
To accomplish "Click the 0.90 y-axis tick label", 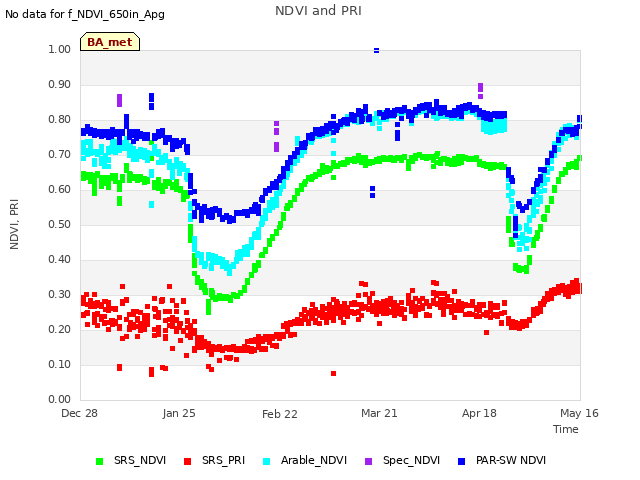I will [59, 84].
